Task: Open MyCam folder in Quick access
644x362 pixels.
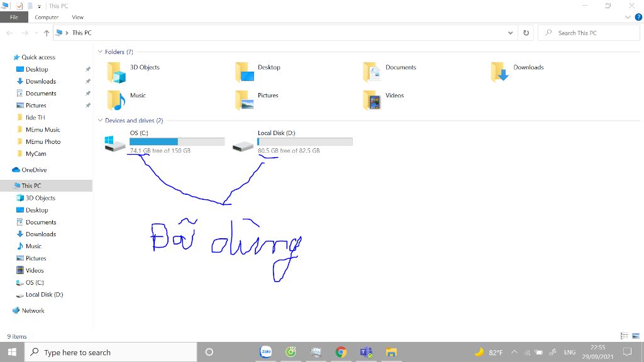Action: pyautogui.click(x=36, y=154)
